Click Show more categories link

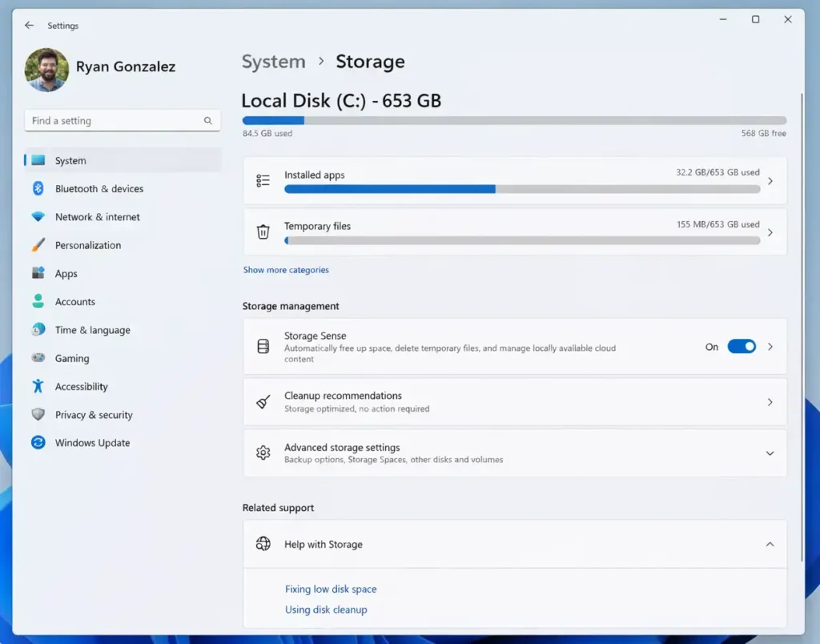pos(286,270)
